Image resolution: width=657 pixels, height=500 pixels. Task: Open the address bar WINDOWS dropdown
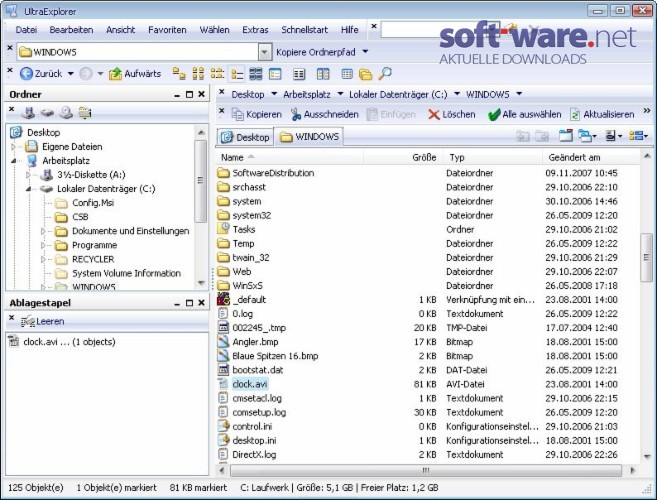[x=264, y=52]
